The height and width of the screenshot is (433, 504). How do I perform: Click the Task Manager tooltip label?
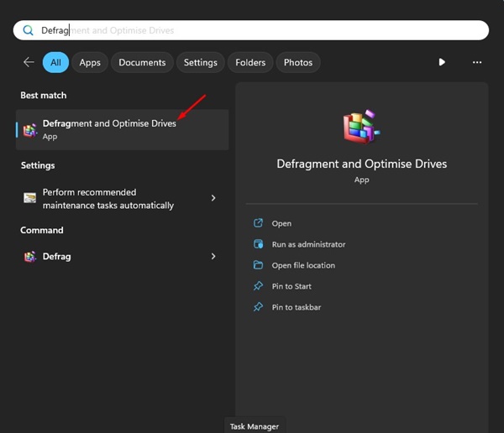255,426
